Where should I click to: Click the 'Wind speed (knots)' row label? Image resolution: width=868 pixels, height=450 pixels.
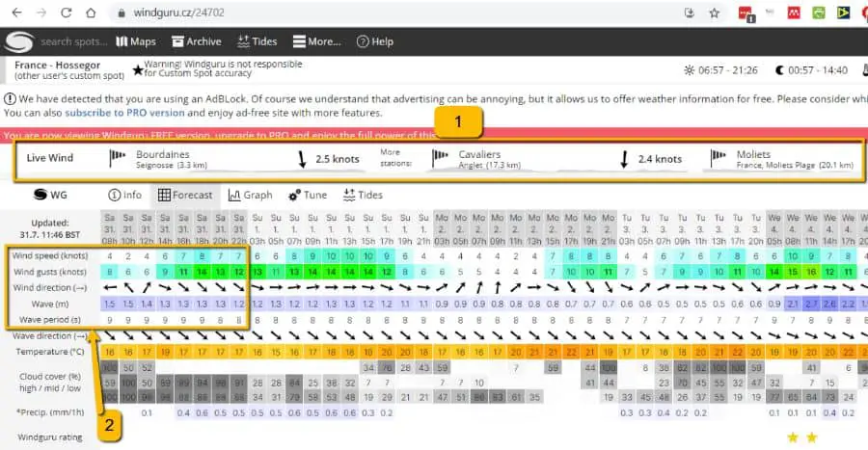50,256
